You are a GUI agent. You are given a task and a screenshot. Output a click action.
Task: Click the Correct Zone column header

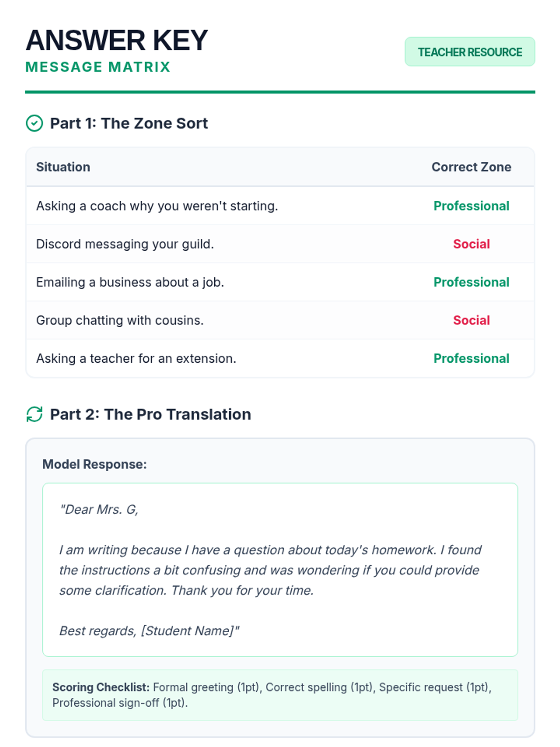471,167
